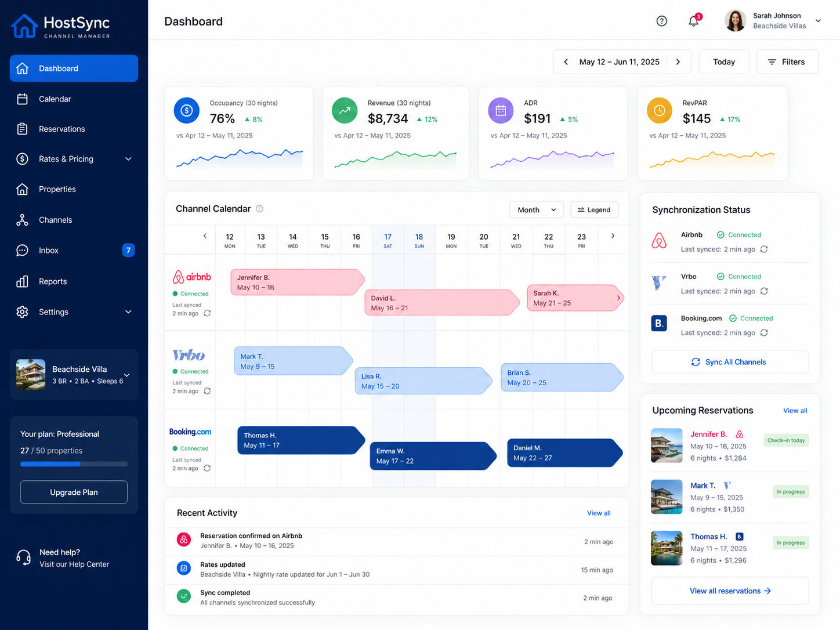The width and height of the screenshot is (840, 630).
Task: Click the inbox badge showing 7
Action: pos(128,250)
